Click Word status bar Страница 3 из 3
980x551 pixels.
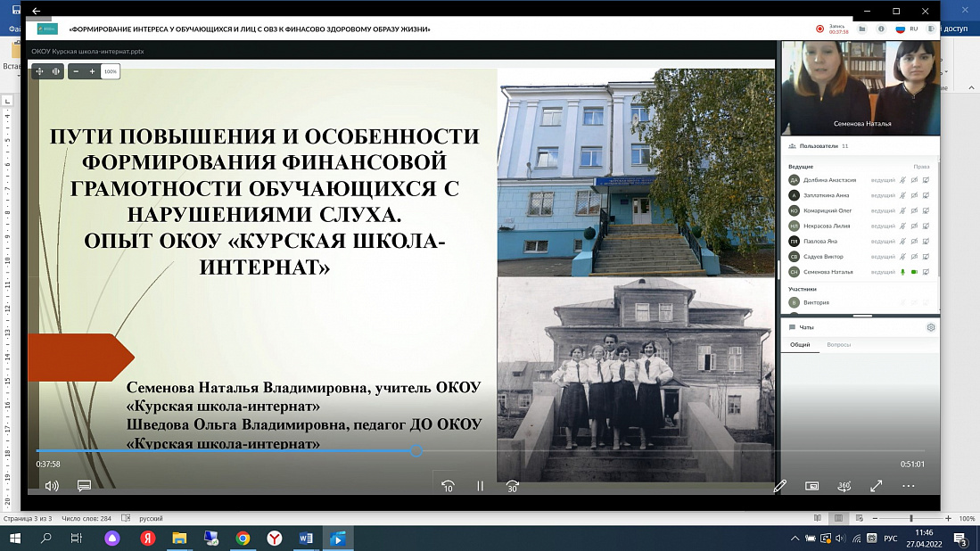click(29, 519)
